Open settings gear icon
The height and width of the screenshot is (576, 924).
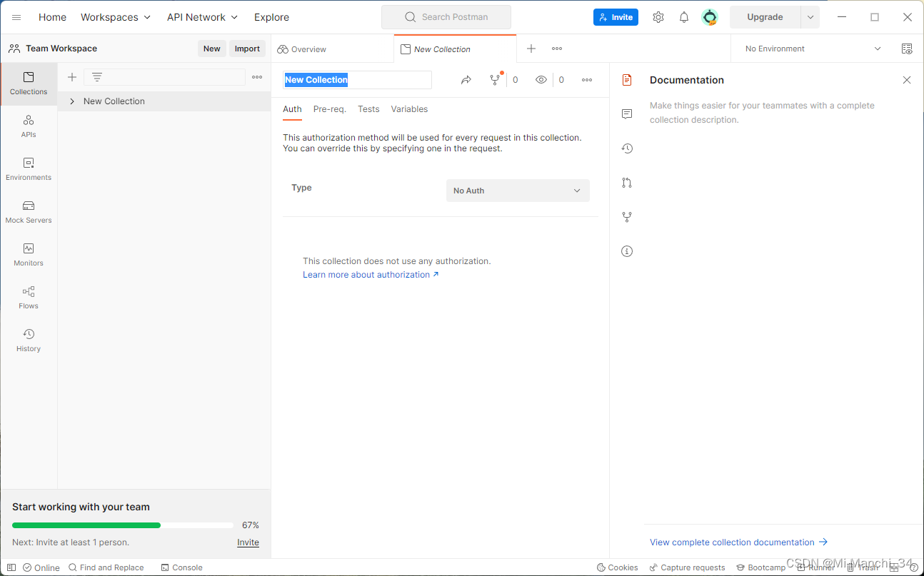tap(658, 17)
